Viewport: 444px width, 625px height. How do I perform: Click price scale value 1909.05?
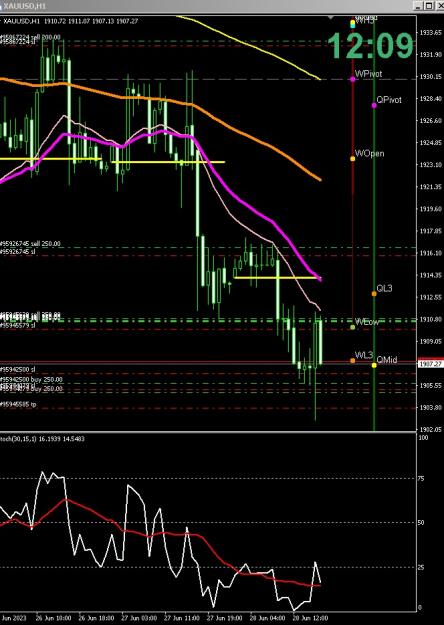(x=430, y=341)
